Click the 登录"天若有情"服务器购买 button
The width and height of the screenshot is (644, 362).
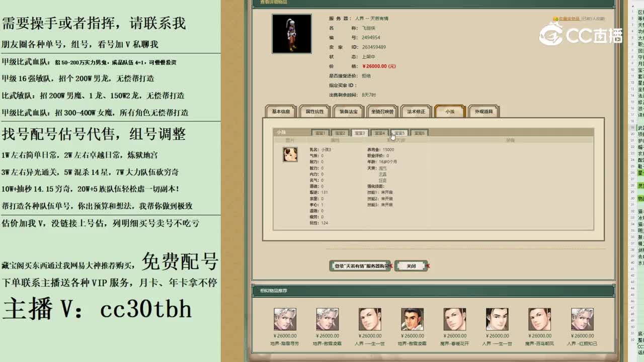[360, 266]
